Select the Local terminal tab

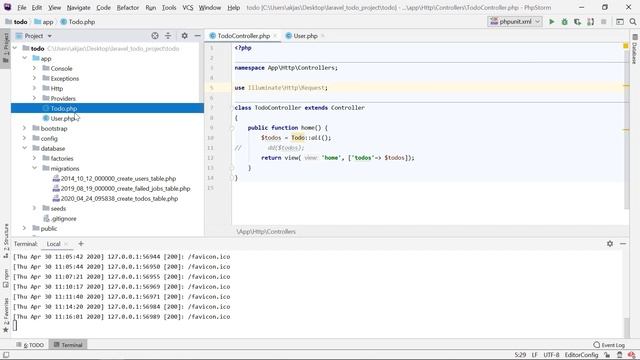(53, 244)
